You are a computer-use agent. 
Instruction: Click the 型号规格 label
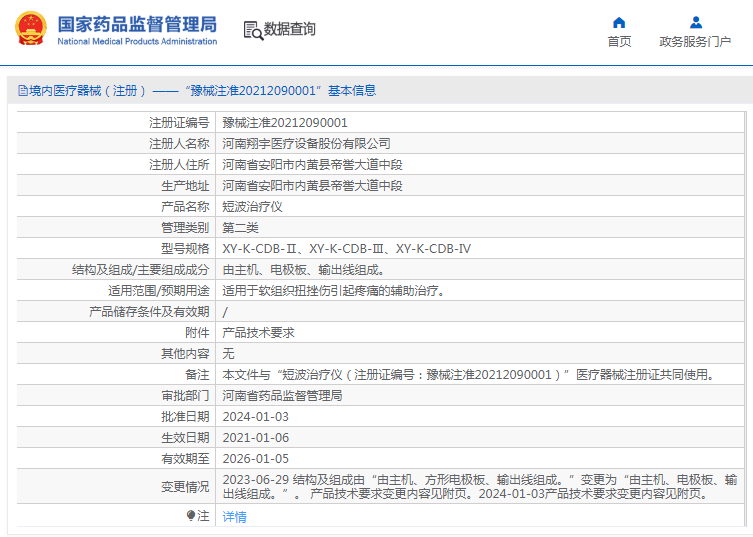[185, 249]
